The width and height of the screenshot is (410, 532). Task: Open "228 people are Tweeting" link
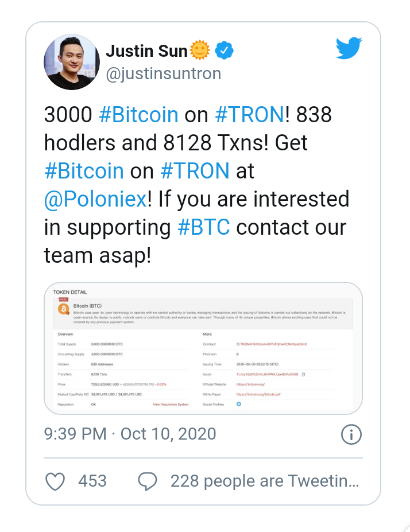(x=265, y=481)
